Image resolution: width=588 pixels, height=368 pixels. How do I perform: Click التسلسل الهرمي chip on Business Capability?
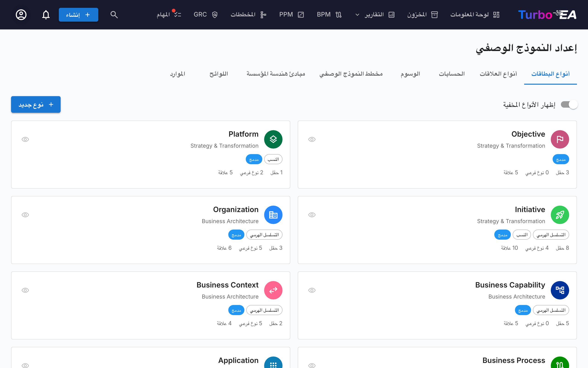(x=551, y=310)
